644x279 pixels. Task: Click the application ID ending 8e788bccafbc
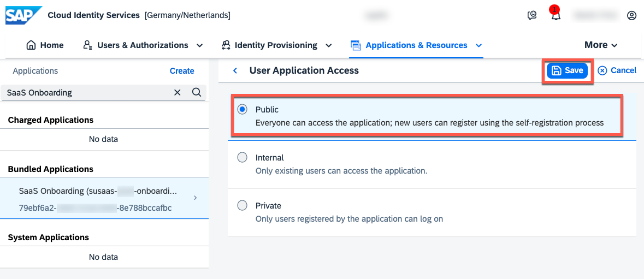95,207
